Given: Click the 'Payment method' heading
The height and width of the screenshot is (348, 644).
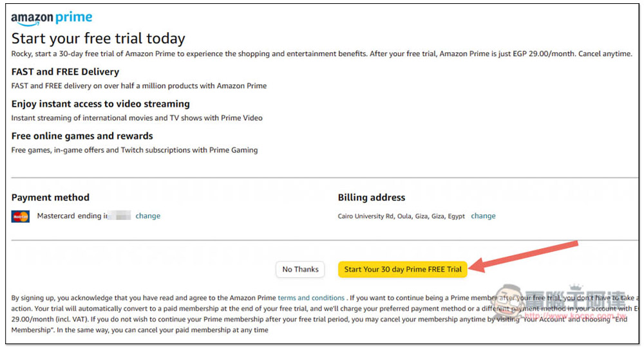Looking at the screenshot, I should coord(50,197).
